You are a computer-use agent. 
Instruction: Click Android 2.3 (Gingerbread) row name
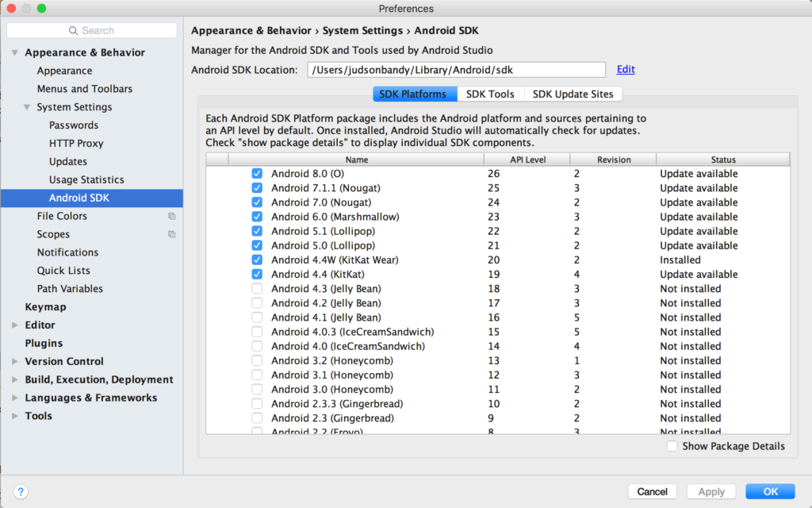pyautogui.click(x=332, y=418)
